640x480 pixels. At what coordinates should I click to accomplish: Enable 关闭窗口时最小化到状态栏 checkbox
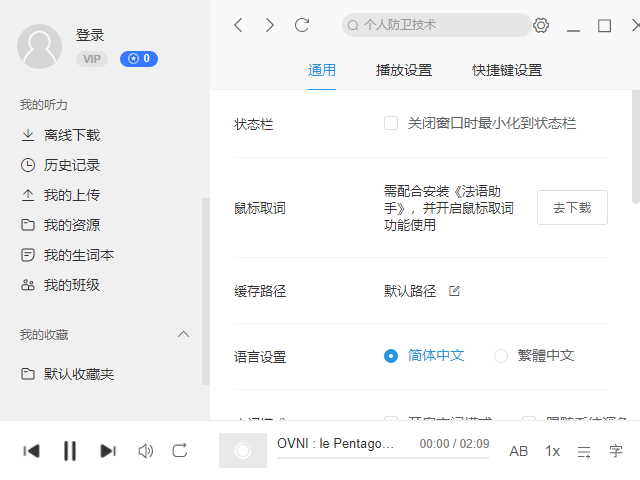click(391, 123)
